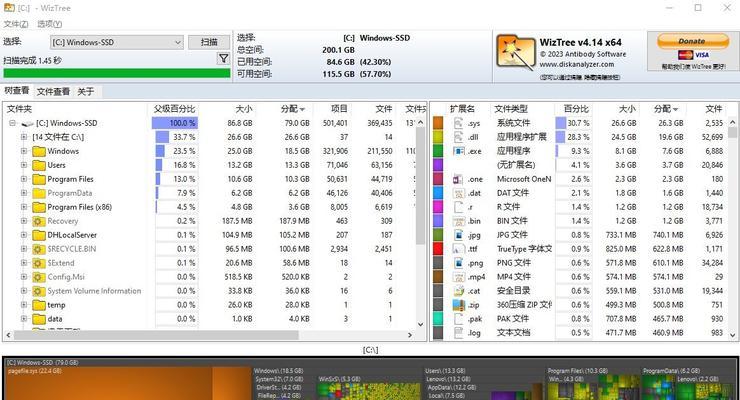Select the Config.Msi folder icon
The width and height of the screenshot is (740, 400).
click(x=39, y=277)
